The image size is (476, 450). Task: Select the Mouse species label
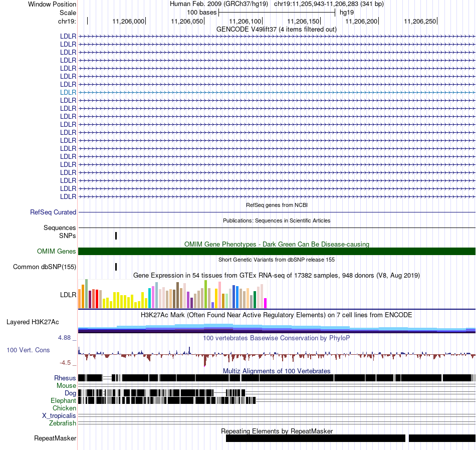66,386
